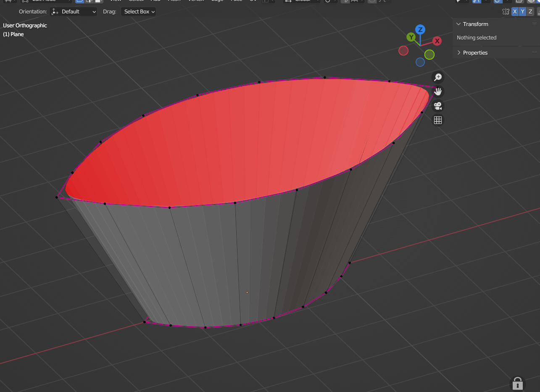Open the Vertex menu
The width and height of the screenshot is (540, 392).
(x=195, y=1)
